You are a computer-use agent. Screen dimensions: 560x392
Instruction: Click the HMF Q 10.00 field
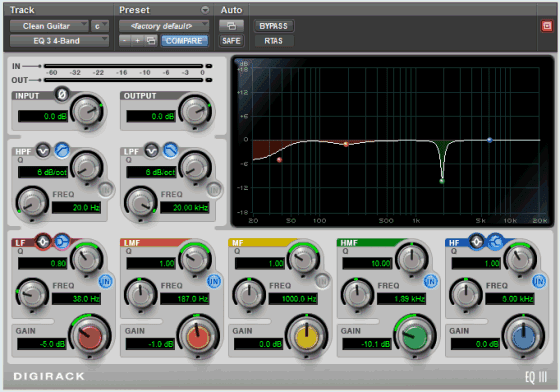click(367, 263)
